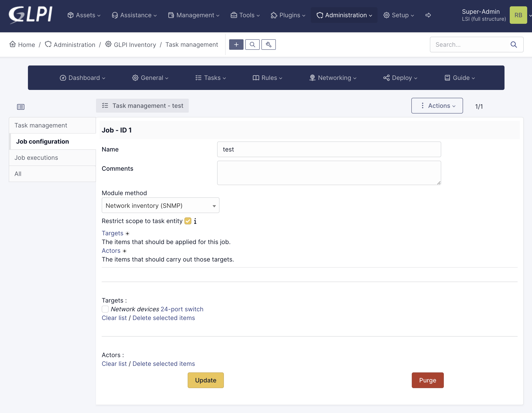Click the list view icon above sidebar
The image size is (532, 413).
click(21, 107)
